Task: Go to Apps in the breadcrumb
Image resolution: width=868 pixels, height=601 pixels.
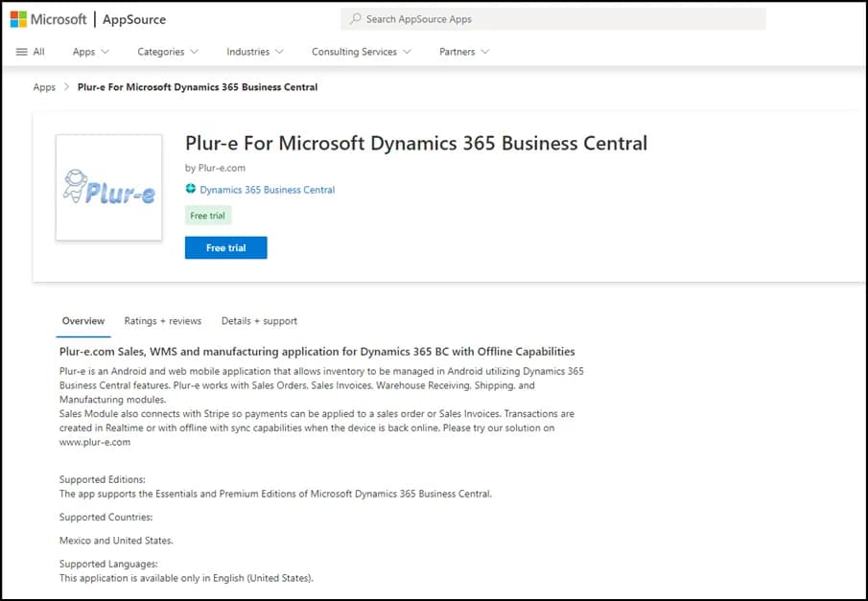Action: click(44, 87)
